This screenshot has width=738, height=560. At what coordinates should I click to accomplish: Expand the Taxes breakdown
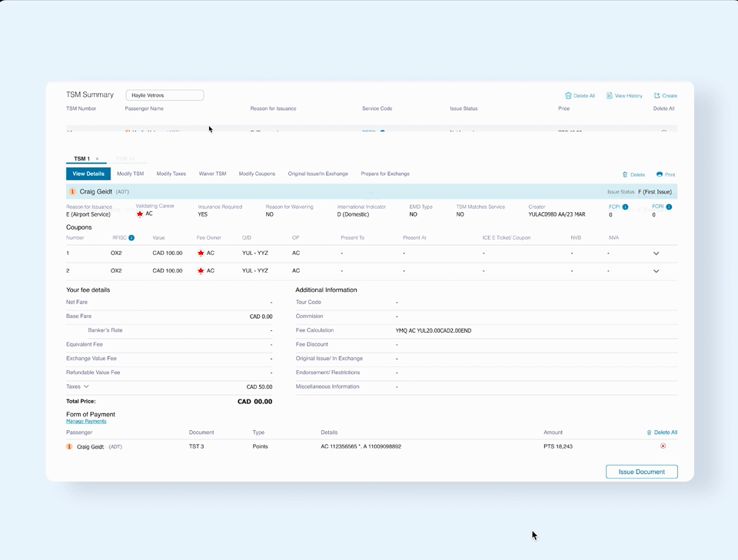tap(86, 386)
